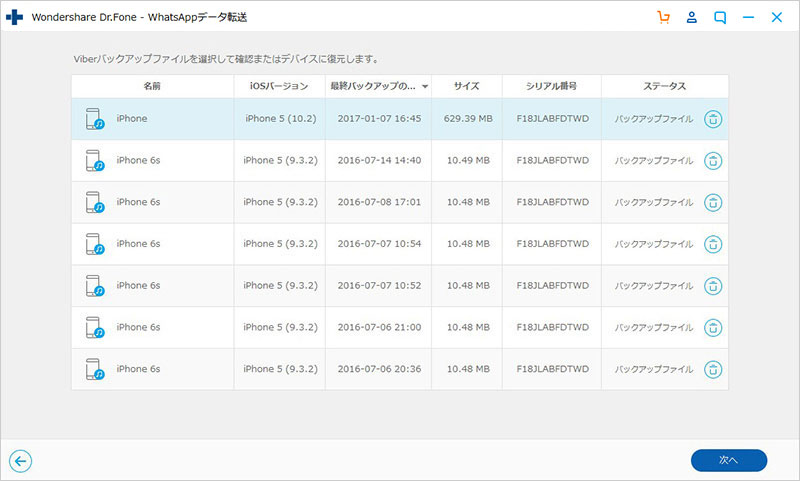
Task: Select the iPhone name in first row
Action: (132, 119)
